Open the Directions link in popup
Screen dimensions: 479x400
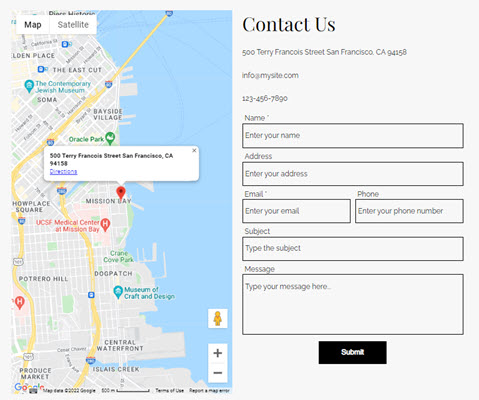point(63,171)
